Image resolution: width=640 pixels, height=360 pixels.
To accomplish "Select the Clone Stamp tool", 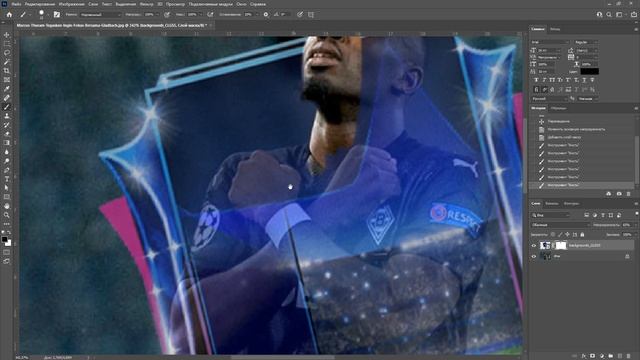I will pos(7,116).
